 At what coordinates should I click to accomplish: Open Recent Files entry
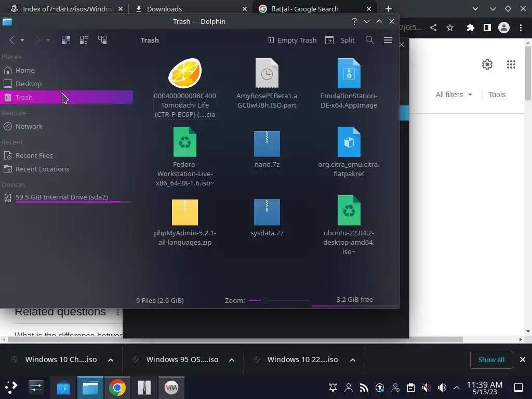click(66, 155)
